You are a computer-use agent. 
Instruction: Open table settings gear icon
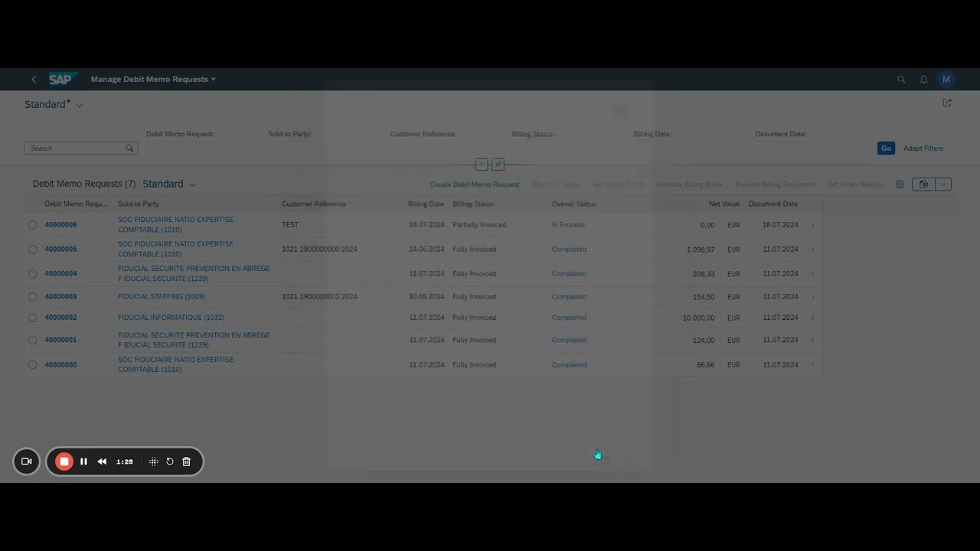[x=900, y=184]
